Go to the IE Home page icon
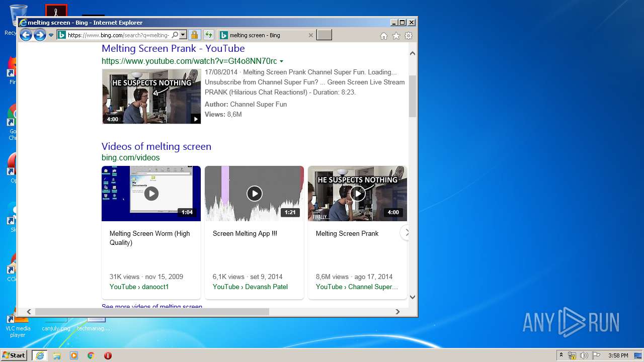Screen dimensions: 644x362 click(x=384, y=36)
